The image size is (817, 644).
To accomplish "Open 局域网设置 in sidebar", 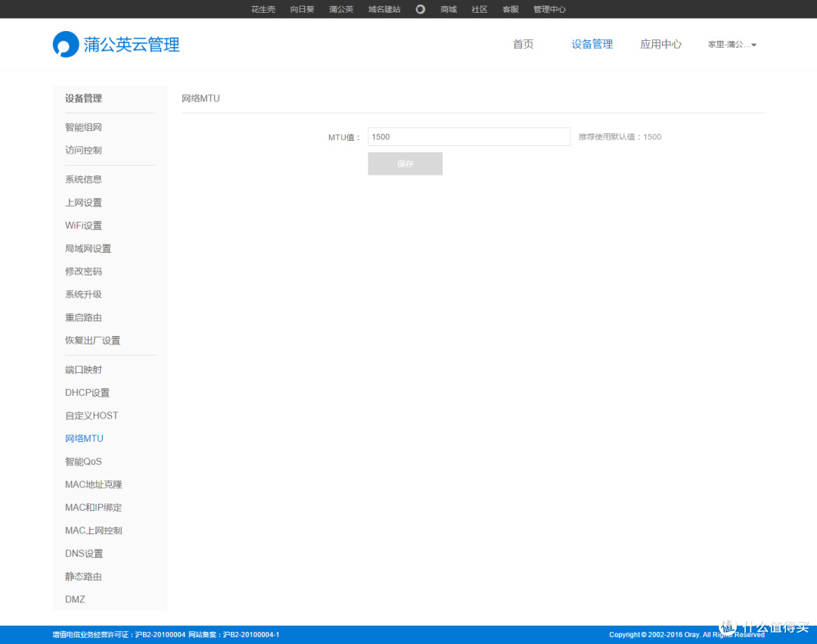I will 88,248.
